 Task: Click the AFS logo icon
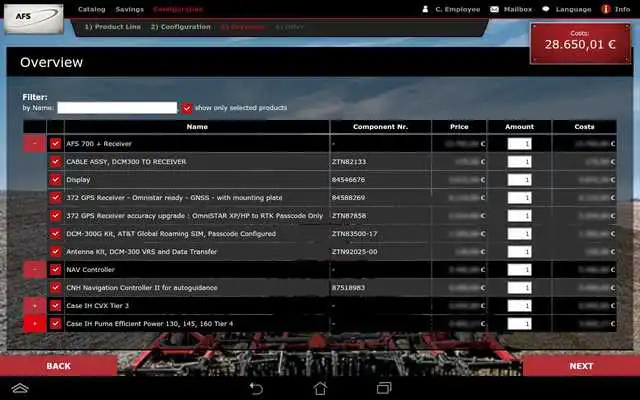click(34, 18)
